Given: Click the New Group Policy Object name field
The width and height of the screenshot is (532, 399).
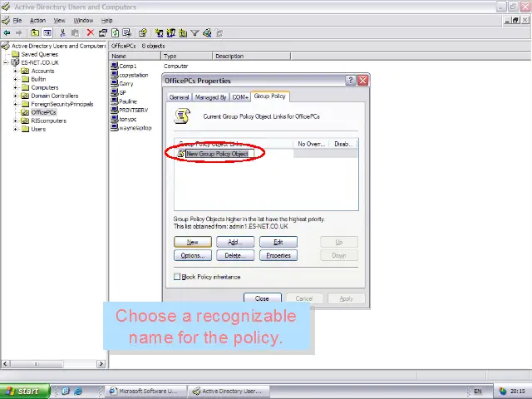Looking at the screenshot, I should point(219,154).
